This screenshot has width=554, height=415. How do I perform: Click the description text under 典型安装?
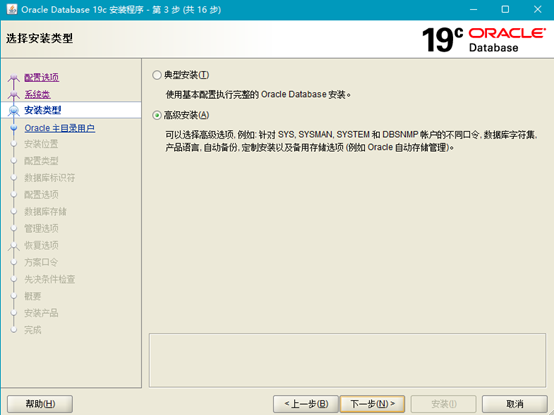click(x=258, y=95)
